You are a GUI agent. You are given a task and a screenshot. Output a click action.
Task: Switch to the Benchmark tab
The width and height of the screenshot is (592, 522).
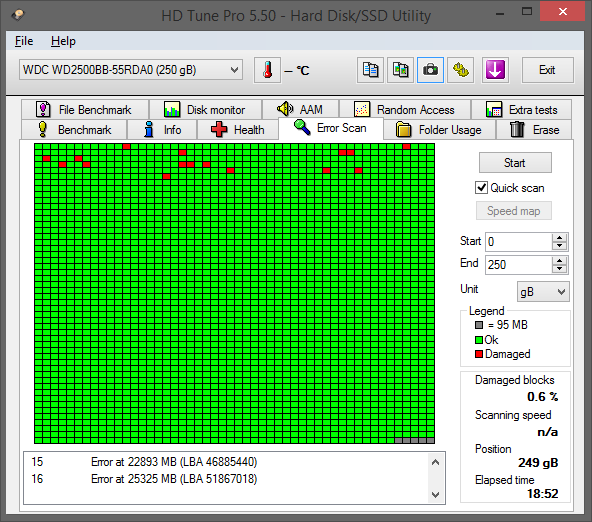click(x=74, y=130)
